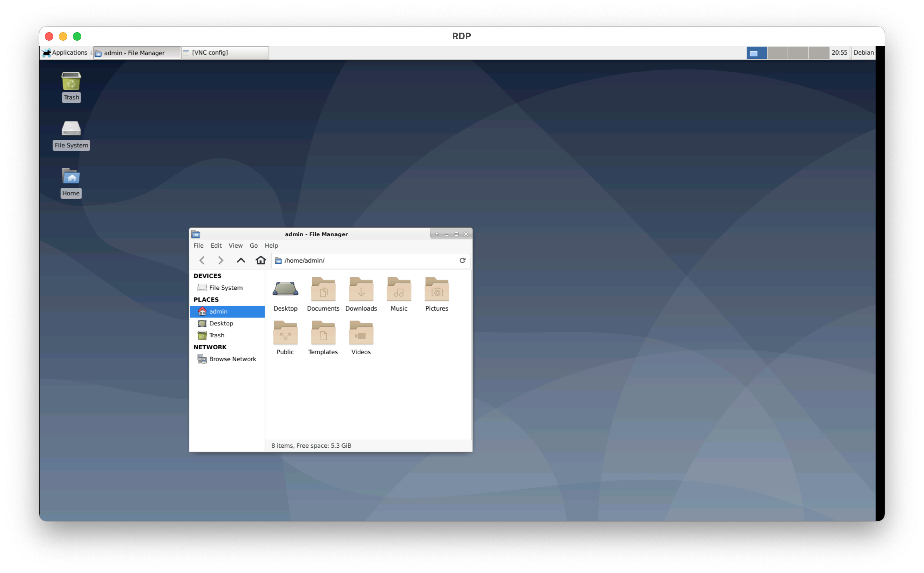924x573 pixels.
Task: Switch to the second workspace in the pager
Action: click(777, 53)
